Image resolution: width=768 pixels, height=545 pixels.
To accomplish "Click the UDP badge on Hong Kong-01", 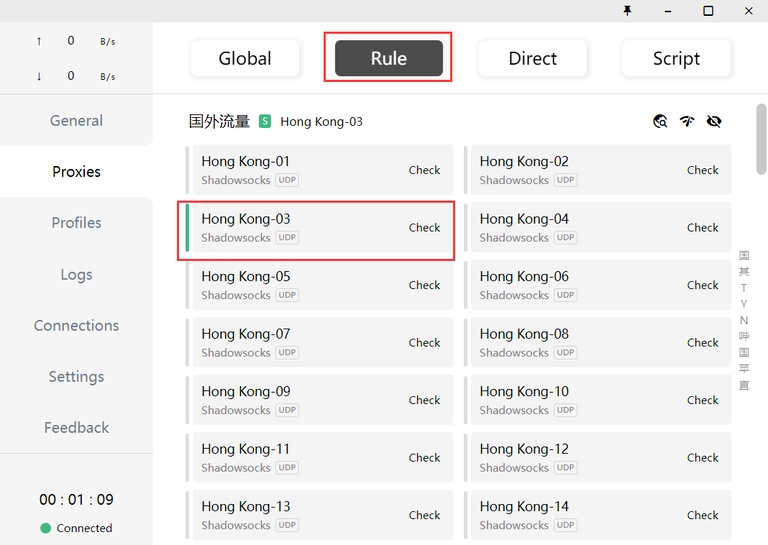I will coord(288,180).
